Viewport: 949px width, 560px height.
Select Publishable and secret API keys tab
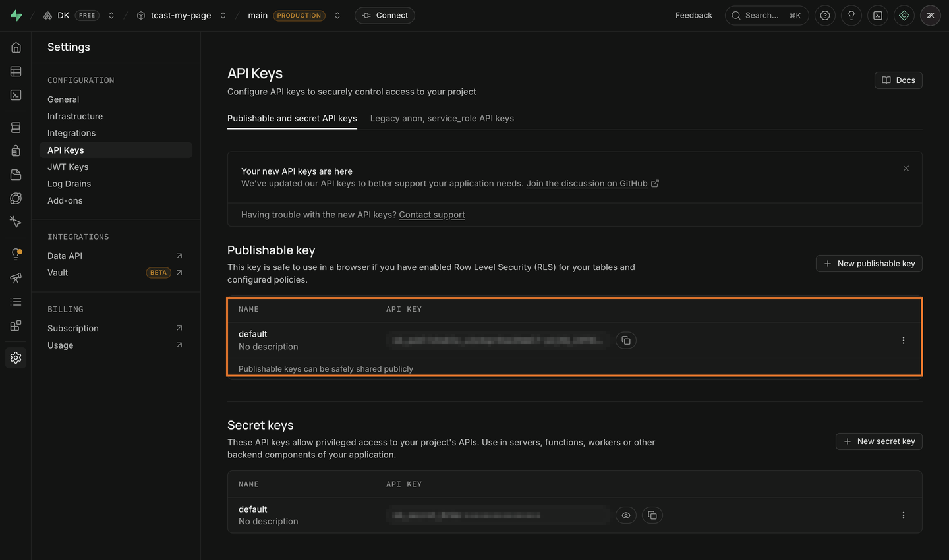tap(292, 119)
